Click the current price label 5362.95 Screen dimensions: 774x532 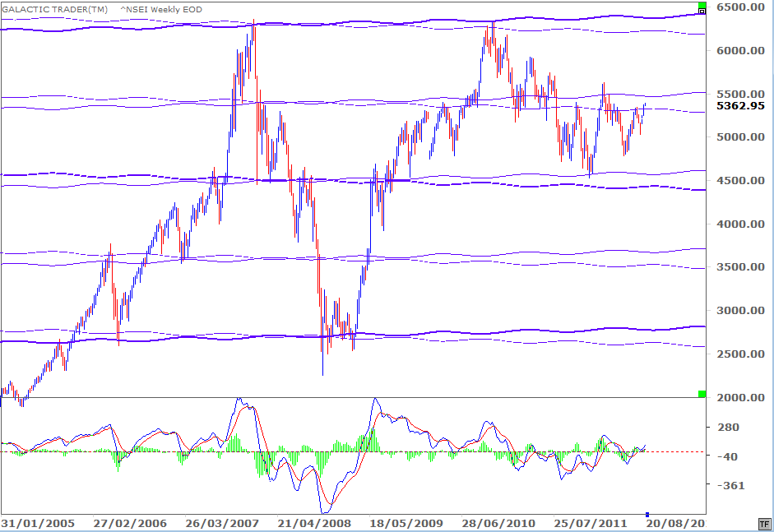tap(740, 105)
